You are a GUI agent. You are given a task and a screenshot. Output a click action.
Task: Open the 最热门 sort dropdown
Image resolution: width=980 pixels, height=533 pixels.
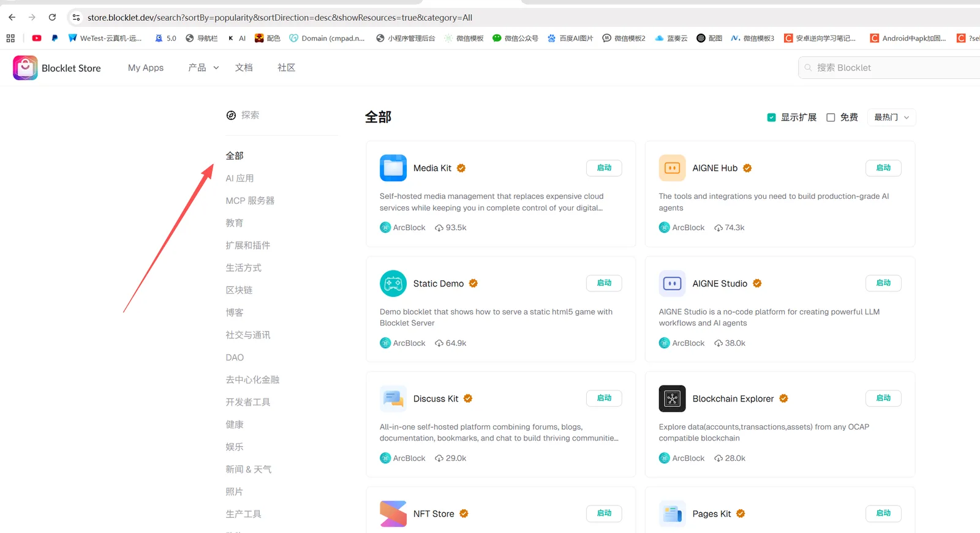892,117
